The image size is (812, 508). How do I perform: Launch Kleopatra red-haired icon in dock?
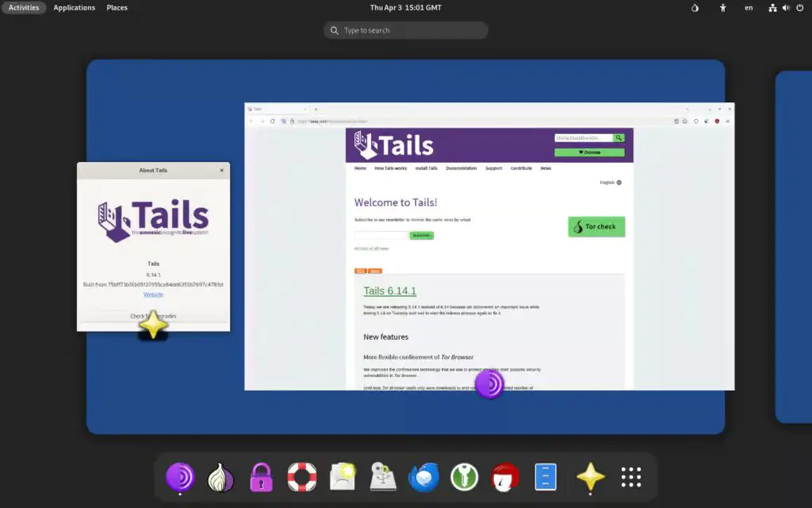coord(505,477)
